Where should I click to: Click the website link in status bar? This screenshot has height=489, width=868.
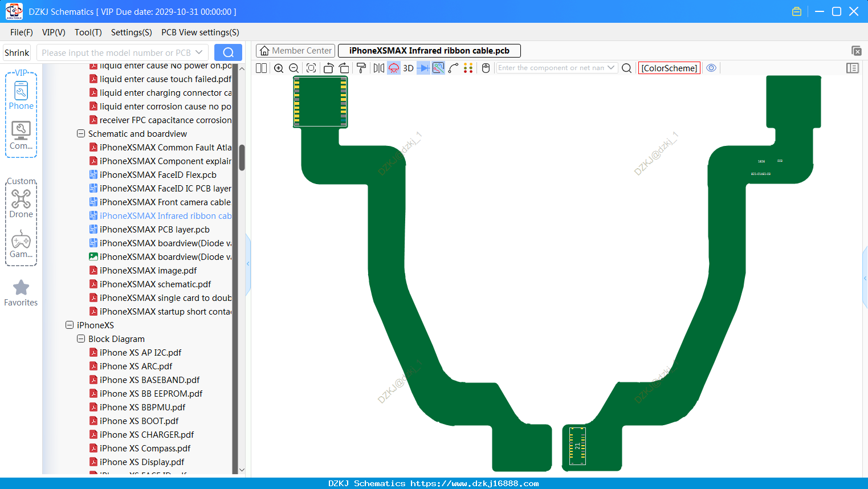pyautogui.click(x=474, y=483)
